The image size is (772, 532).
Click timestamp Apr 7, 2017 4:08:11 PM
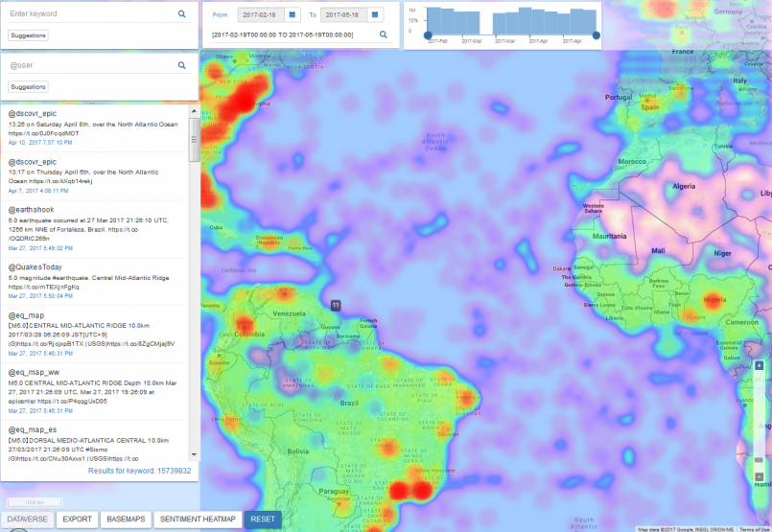(38, 191)
